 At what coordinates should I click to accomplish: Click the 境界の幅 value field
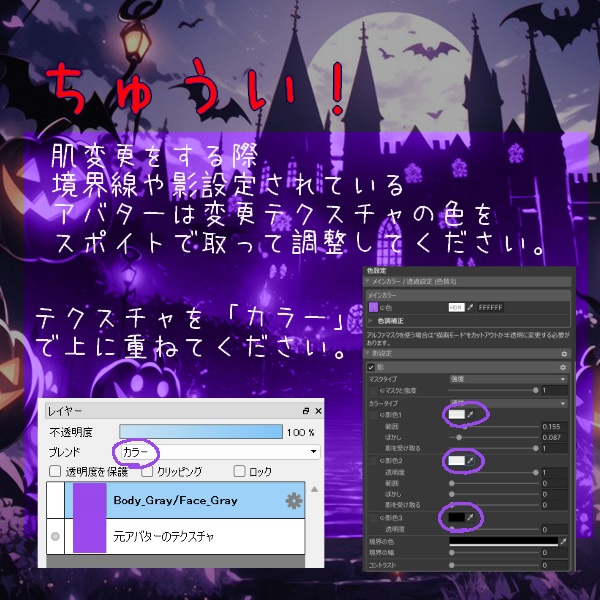click(x=554, y=553)
